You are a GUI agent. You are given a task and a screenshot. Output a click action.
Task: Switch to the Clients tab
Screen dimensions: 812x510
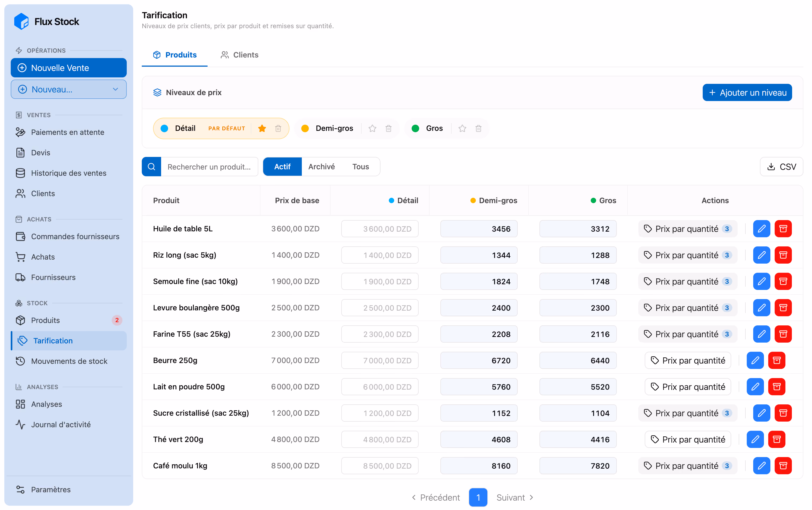point(239,55)
